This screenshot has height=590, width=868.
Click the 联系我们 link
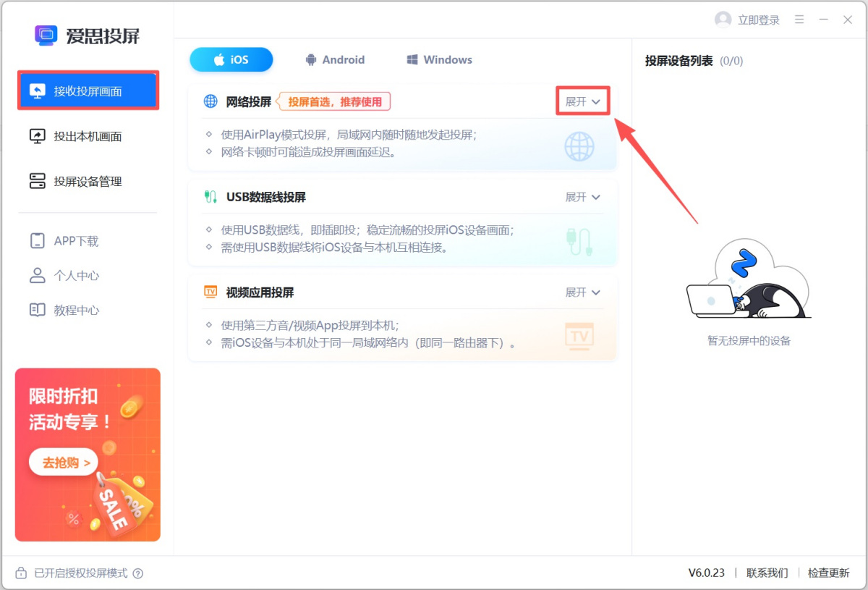click(767, 573)
